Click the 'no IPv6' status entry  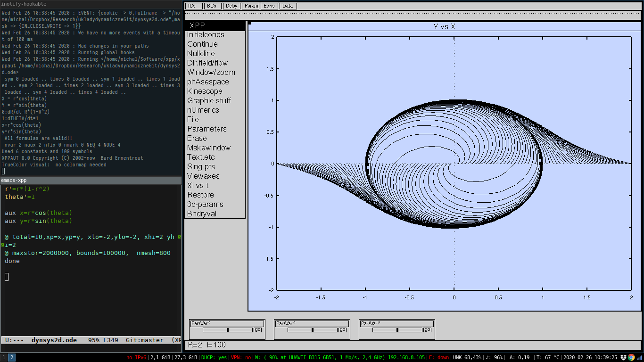point(136,357)
